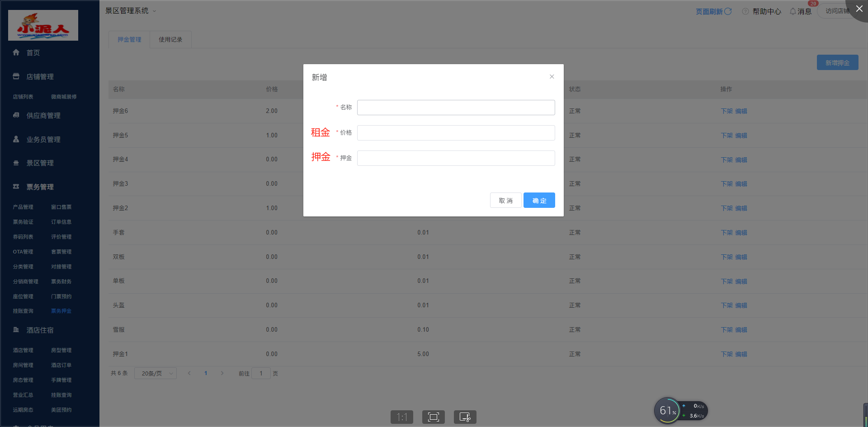Click the 押金 deposit input field
Viewport: 868px width, 427px height.
pos(456,158)
